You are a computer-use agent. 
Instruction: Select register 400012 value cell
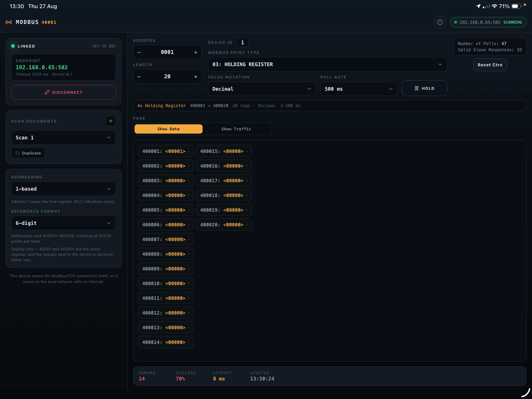tap(166, 313)
